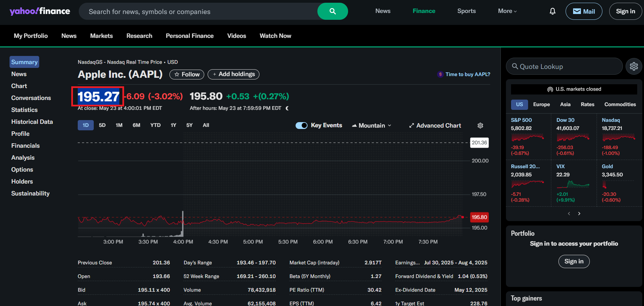The image size is (644, 306).
Task: Select the 1Y chart range
Action: click(x=174, y=125)
